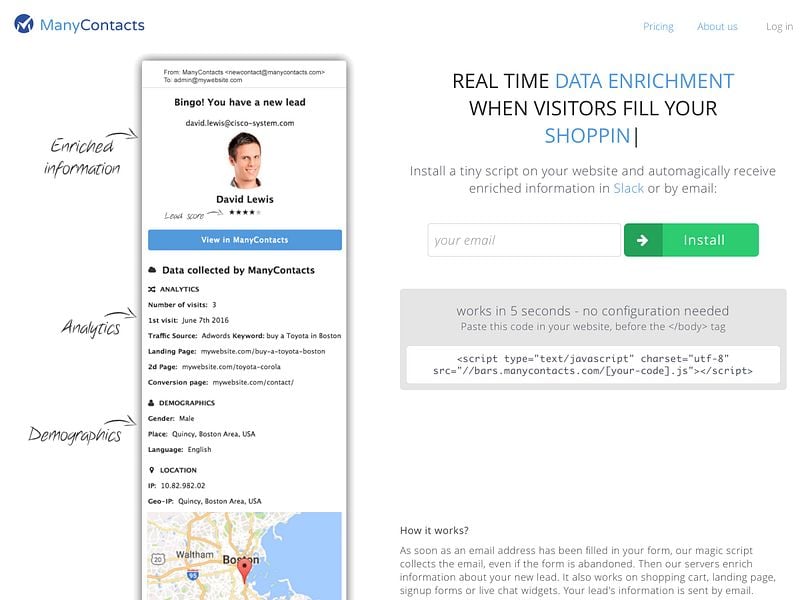Click the Number of visits: 3 row
This screenshot has height=600, width=800.
pyautogui.click(x=182, y=305)
